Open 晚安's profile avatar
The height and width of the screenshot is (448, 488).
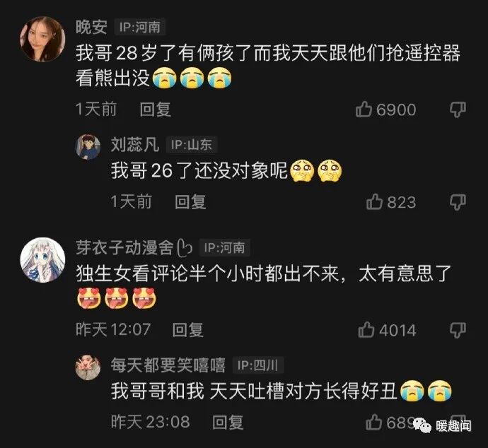42,39
